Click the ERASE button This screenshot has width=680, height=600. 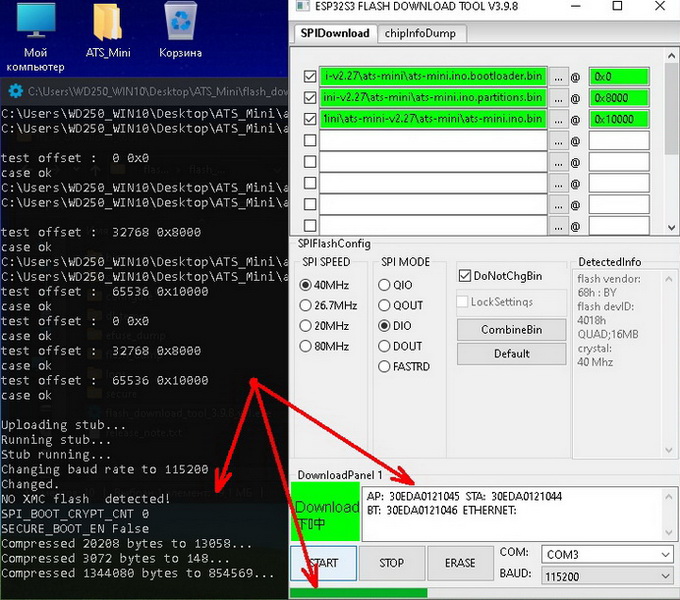460,563
